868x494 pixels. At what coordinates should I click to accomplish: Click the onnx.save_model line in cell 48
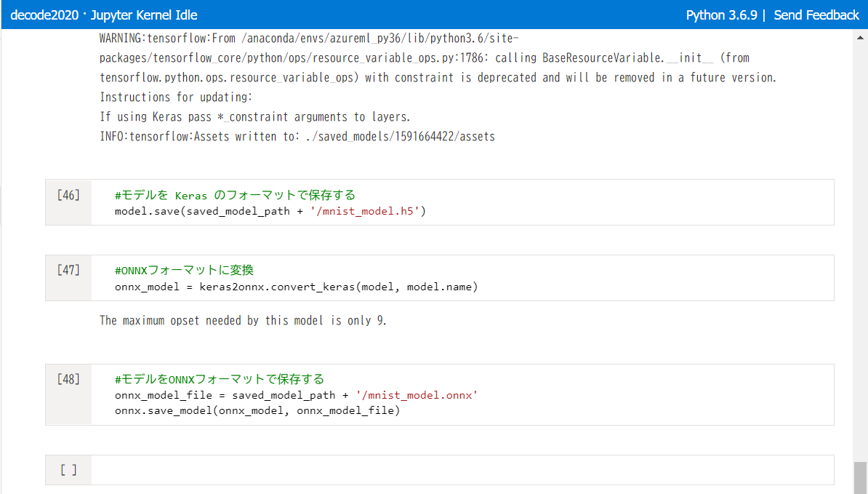click(257, 410)
